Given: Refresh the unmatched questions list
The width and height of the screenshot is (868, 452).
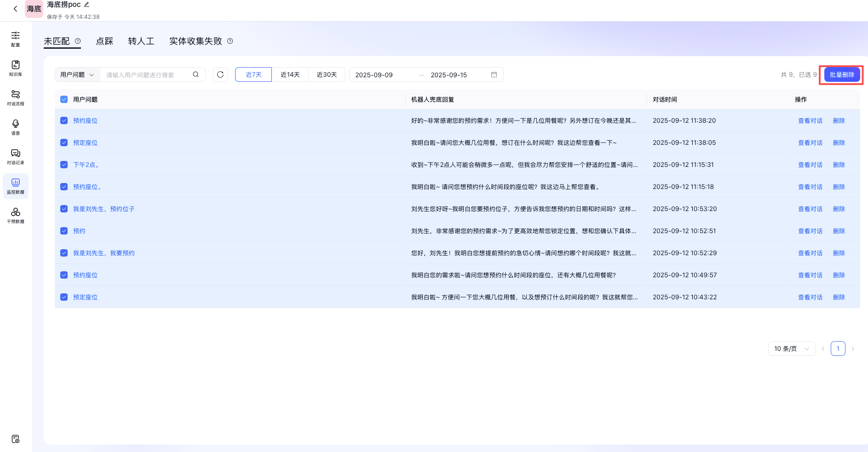Looking at the screenshot, I should [x=220, y=74].
